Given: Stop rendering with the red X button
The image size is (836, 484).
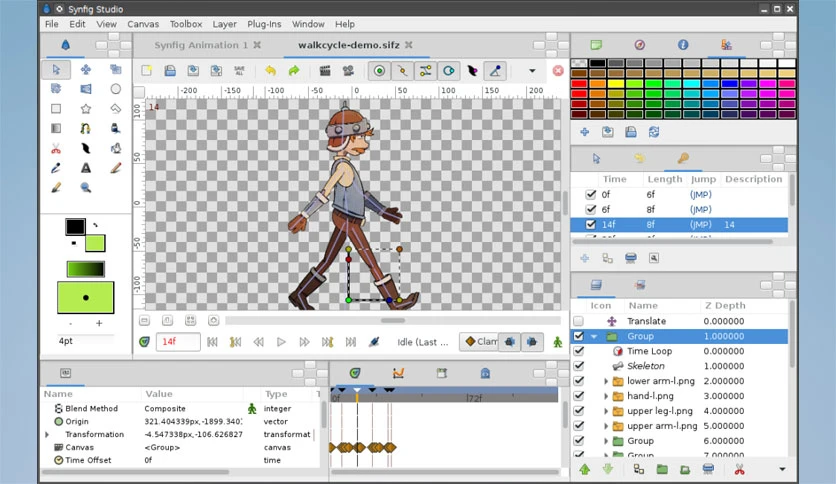Looking at the screenshot, I should click(x=558, y=71).
